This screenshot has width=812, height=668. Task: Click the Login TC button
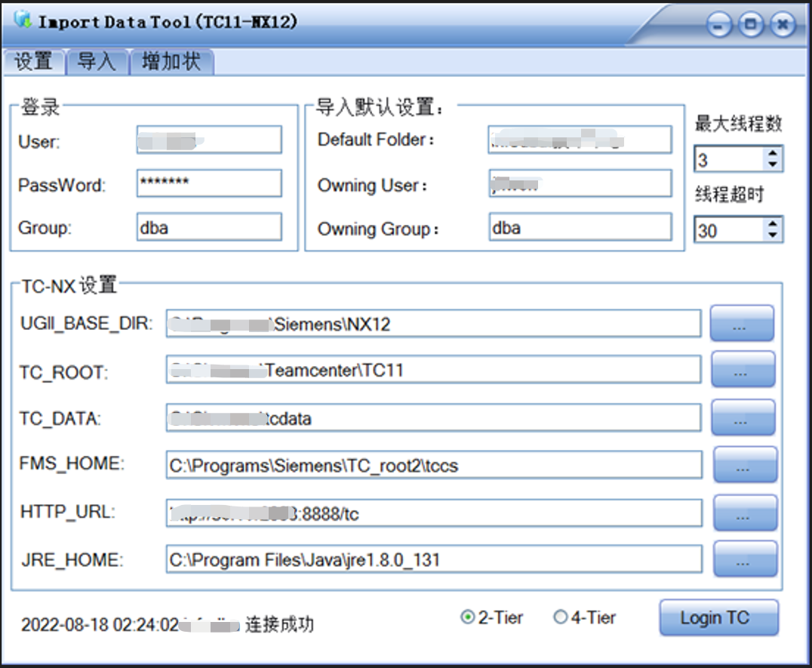(718, 617)
